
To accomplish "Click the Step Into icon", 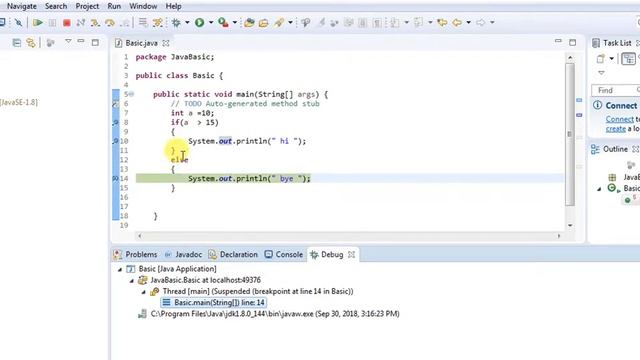I will [95, 22].
